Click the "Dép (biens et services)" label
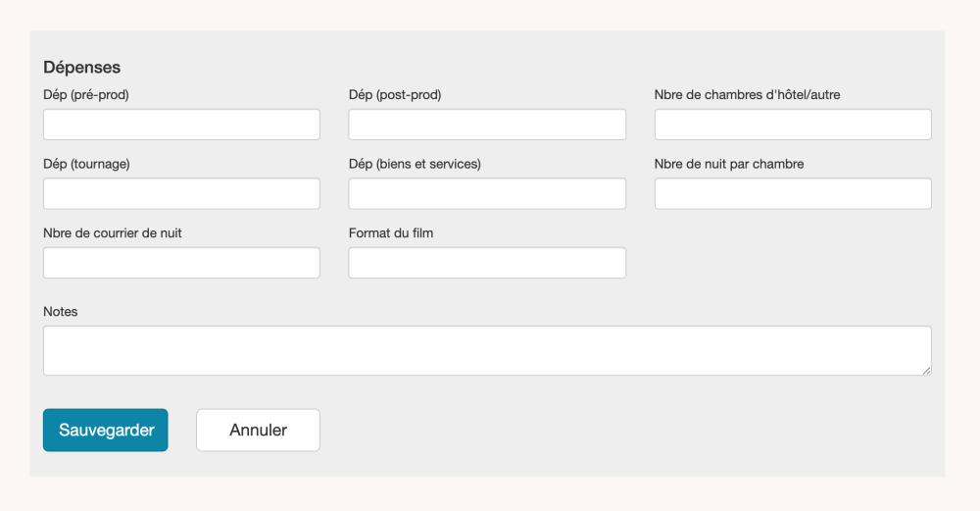980x511 pixels. [415, 164]
